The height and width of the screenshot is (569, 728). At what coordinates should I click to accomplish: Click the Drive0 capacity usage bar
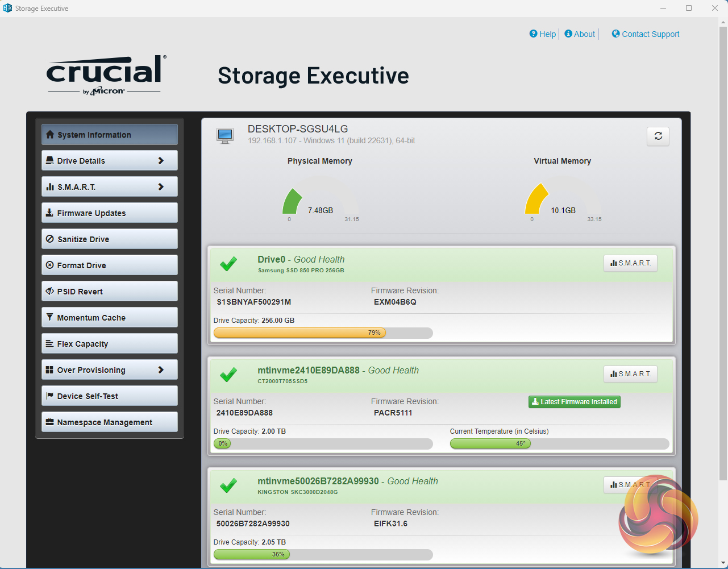[323, 333]
